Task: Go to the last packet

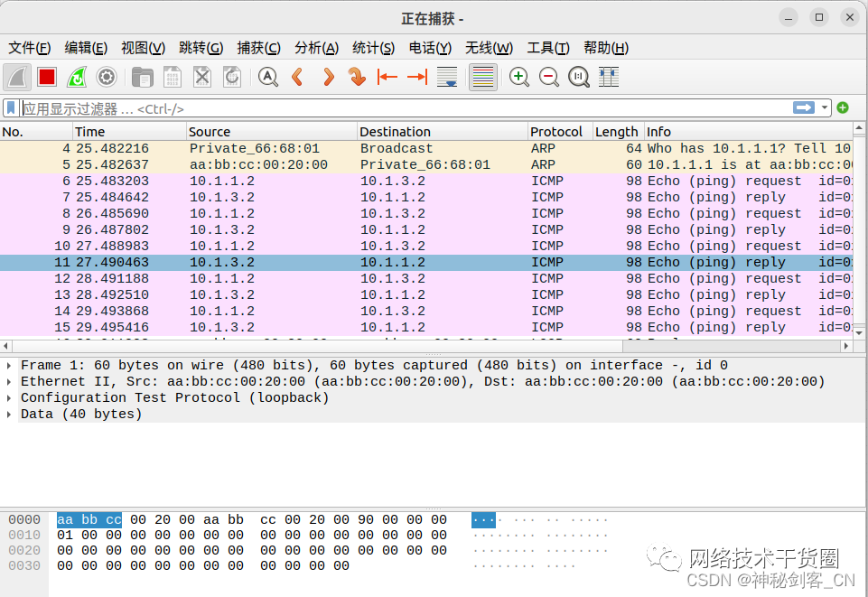Action: (x=415, y=77)
